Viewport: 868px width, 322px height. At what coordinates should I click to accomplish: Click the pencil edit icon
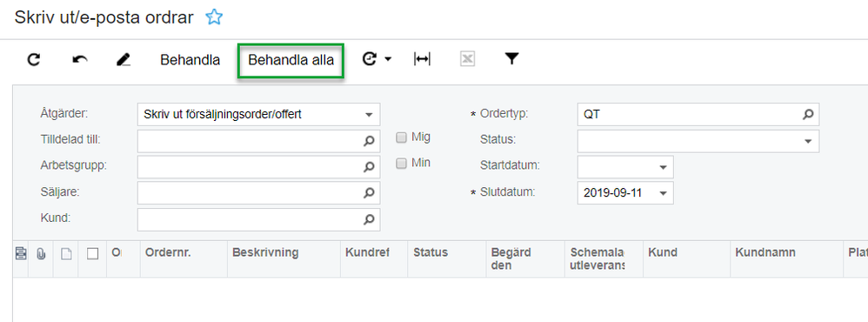point(124,59)
